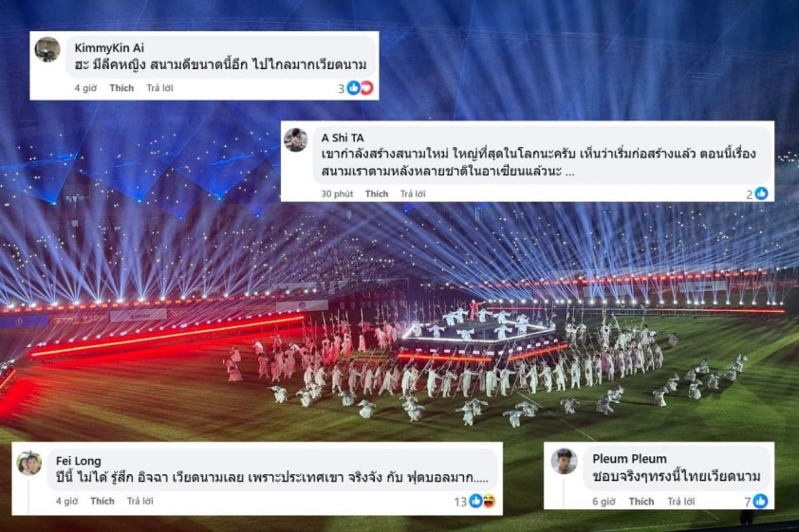The height and width of the screenshot is (532, 799).
Task: Click Trả lời under KimmyKin Ai's comment
Action: [160, 88]
